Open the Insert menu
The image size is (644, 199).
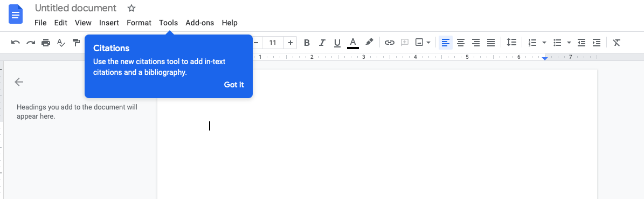[x=109, y=23]
